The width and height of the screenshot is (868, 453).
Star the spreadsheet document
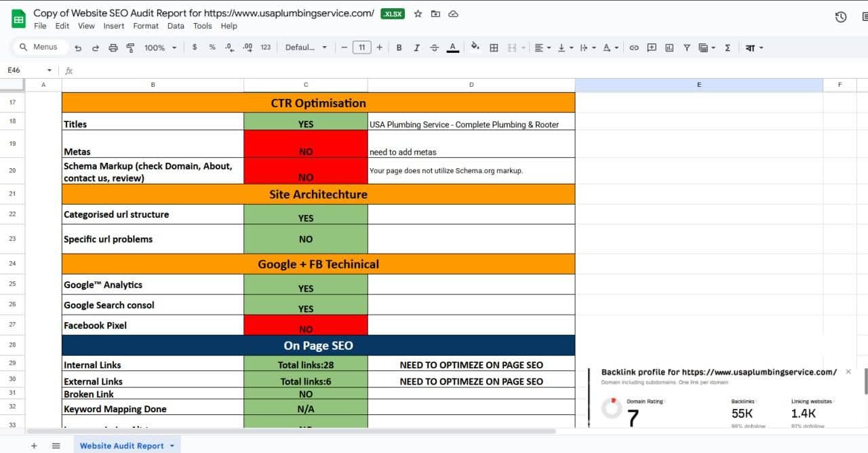coord(418,13)
